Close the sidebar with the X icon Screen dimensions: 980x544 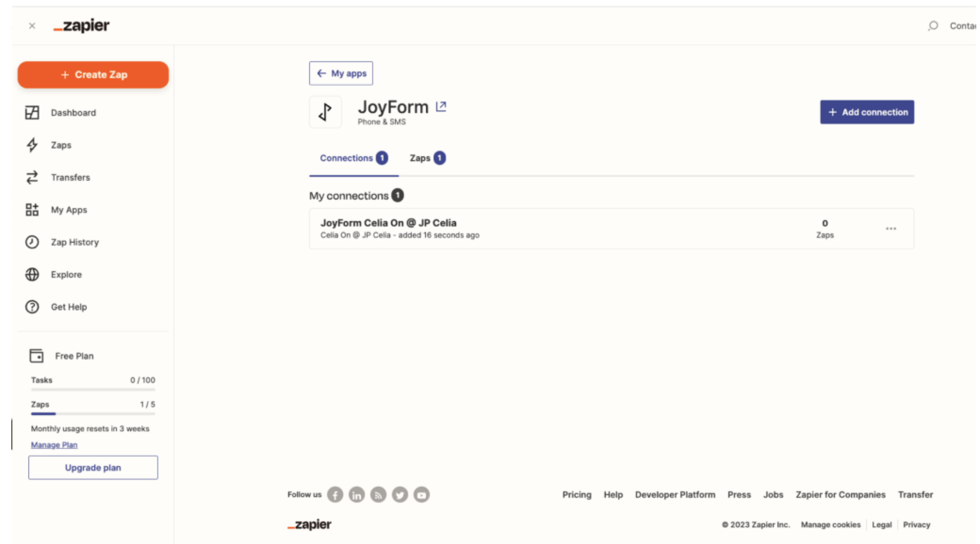(32, 26)
